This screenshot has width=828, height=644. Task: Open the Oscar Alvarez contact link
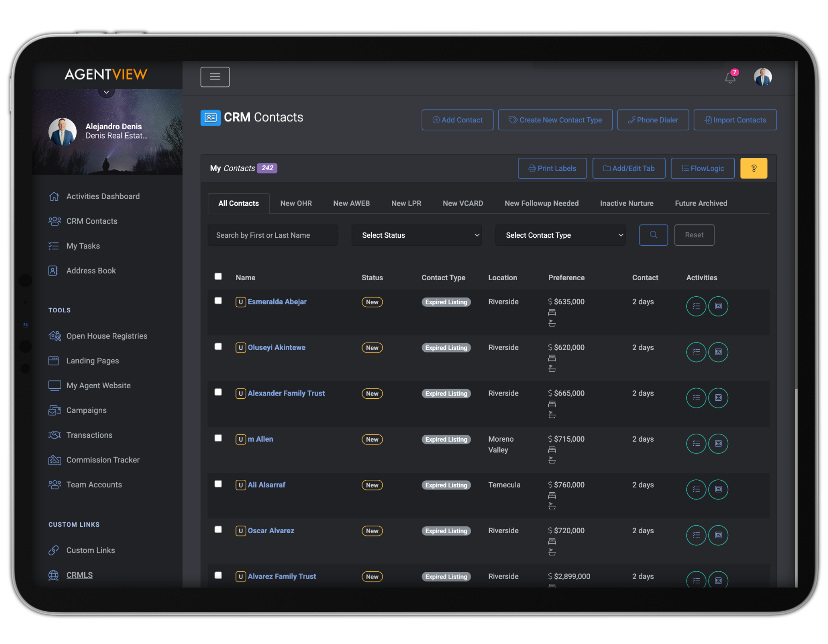coord(271,531)
